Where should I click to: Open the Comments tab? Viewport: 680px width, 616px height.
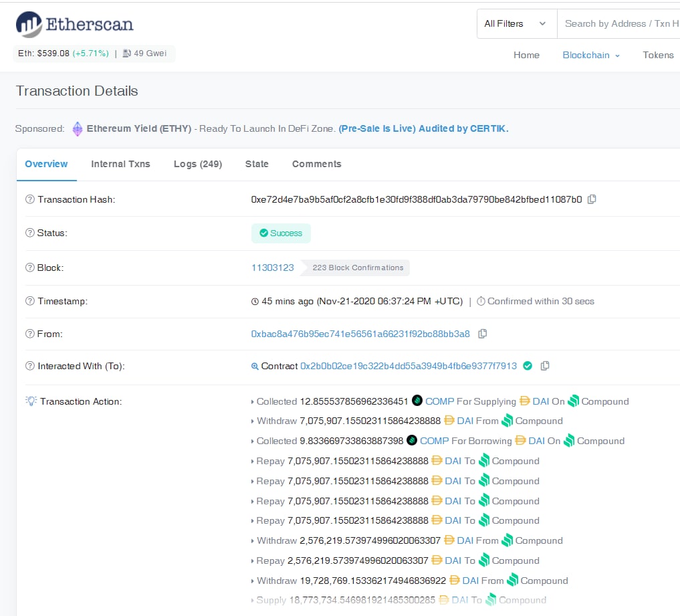point(316,164)
